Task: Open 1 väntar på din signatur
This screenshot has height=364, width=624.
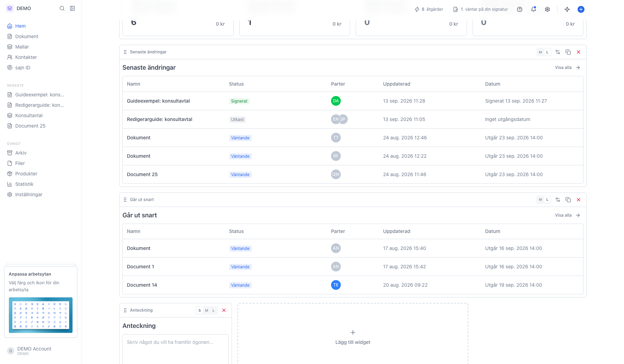Action: [x=480, y=9]
